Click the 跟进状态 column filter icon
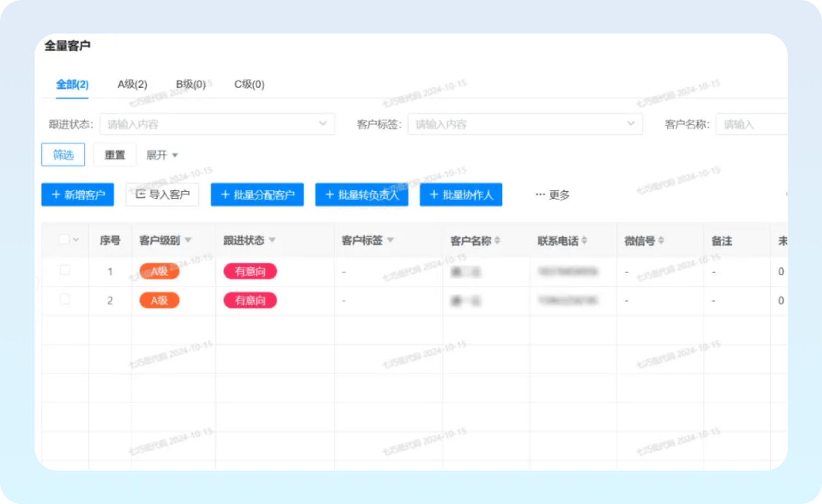The image size is (822, 504). click(272, 240)
